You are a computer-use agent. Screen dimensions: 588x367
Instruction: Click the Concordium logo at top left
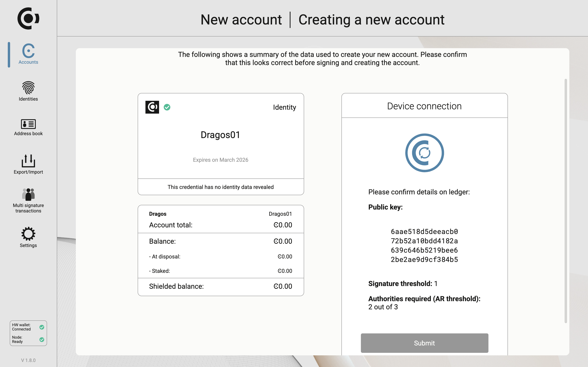[28, 18]
